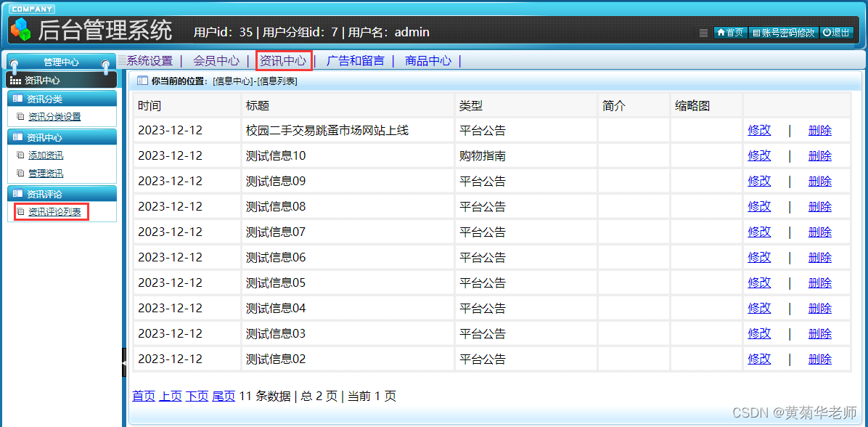Click 修改 for 测试信息10
Viewport: 868px width, 427px height.
[759, 156]
